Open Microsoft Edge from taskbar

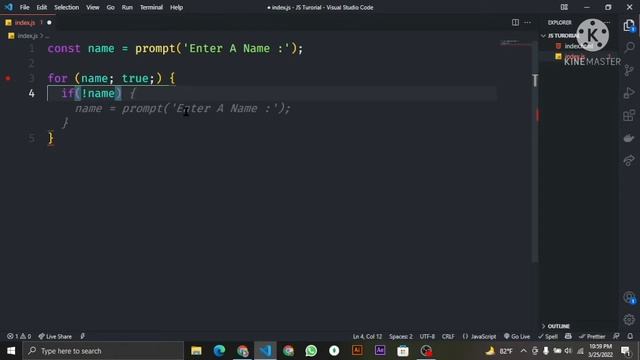click(x=219, y=351)
